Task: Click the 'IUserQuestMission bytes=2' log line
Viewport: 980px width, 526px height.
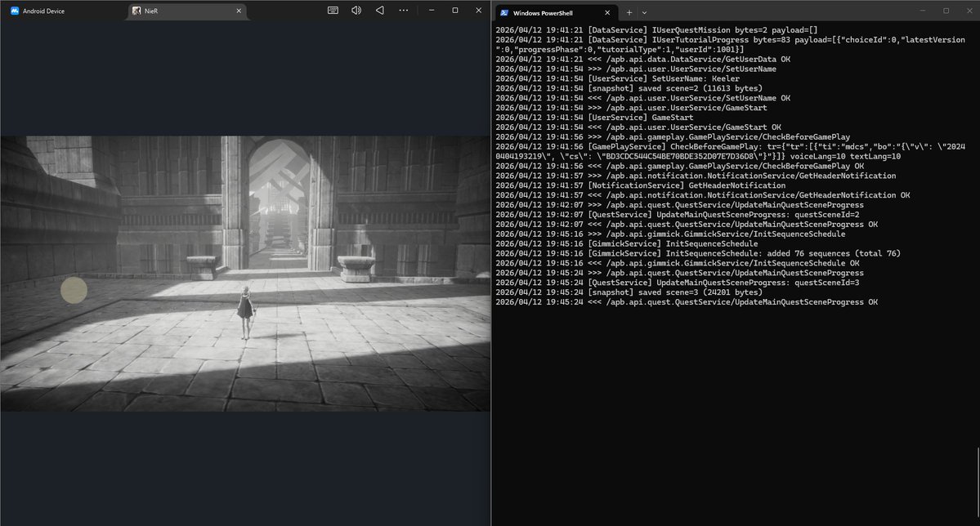Action: (x=656, y=30)
